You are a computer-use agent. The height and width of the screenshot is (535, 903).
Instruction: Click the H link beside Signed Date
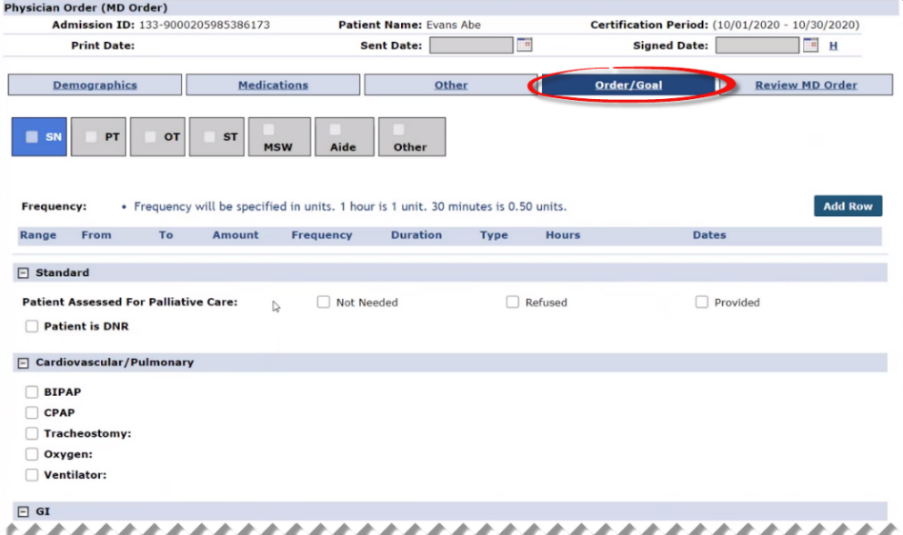click(833, 46)
